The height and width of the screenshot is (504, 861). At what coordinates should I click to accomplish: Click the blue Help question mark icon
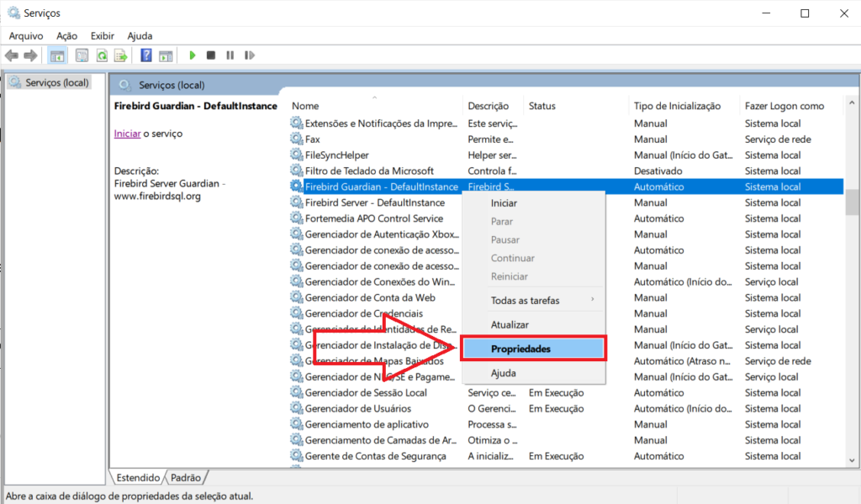click(146, 55)
